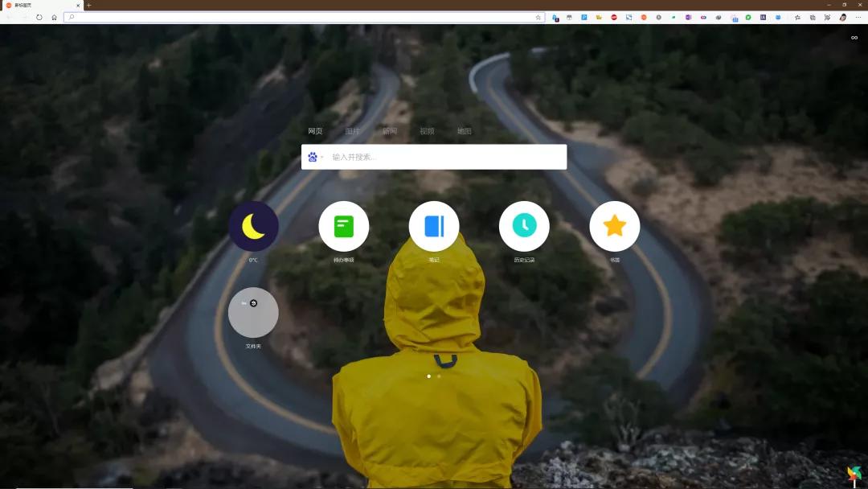This screenshot has height=489, width=868.
Task: Switch to the 新标签页 browser tab
Action: pos(42,5)
